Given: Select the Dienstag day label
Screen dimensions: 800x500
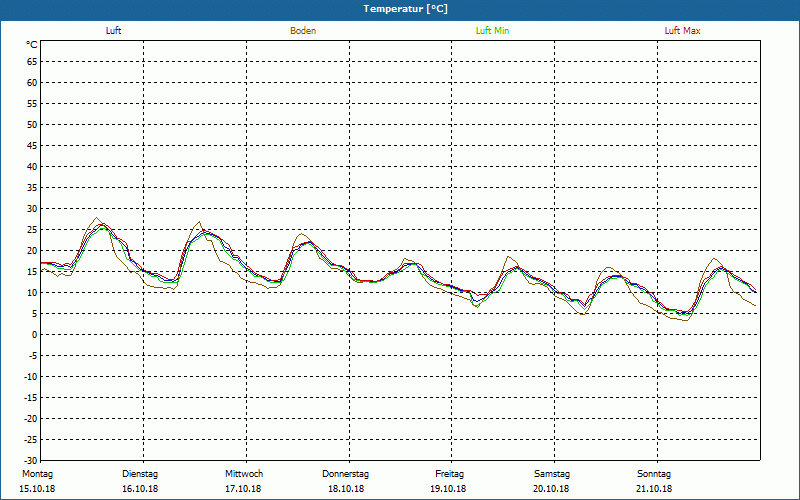Looking at the screenshot, I should coord(140,474).
